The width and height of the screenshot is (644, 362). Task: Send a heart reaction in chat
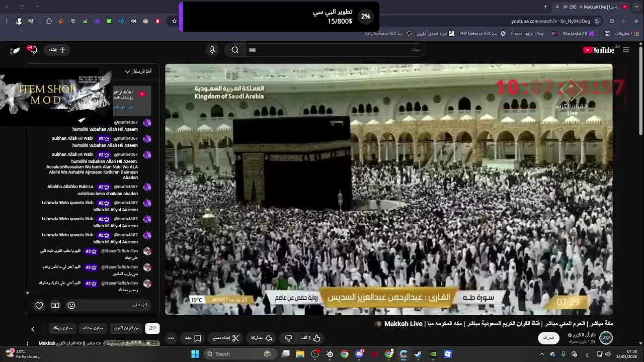(x=39, y=305)
